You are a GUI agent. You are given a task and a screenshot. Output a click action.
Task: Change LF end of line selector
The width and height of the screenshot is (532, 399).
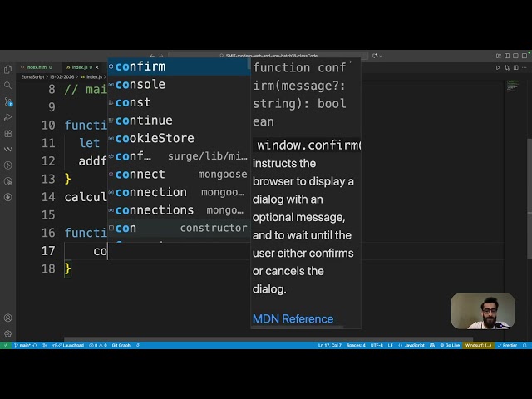(x=391, y=346)
